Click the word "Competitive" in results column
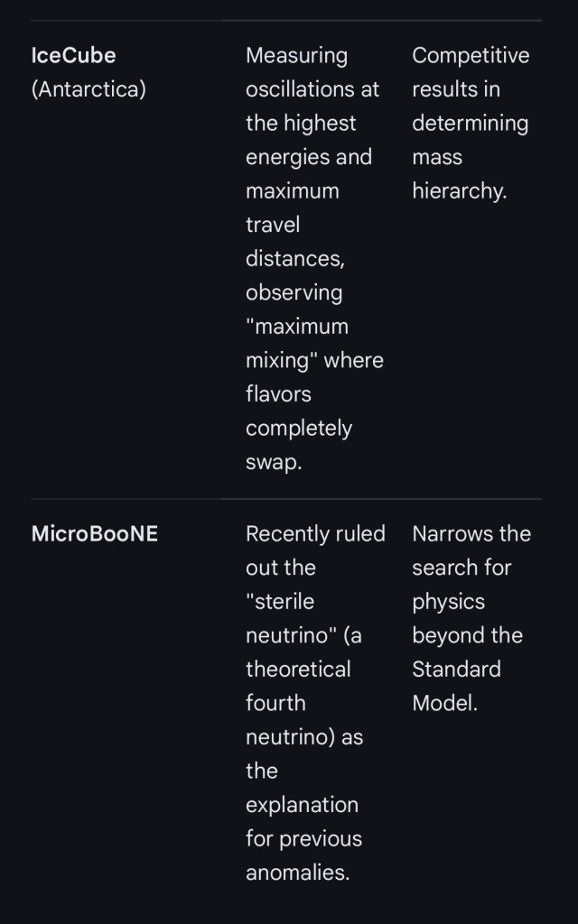The height and width of the screenshot is (924, 578). [471, 55]
